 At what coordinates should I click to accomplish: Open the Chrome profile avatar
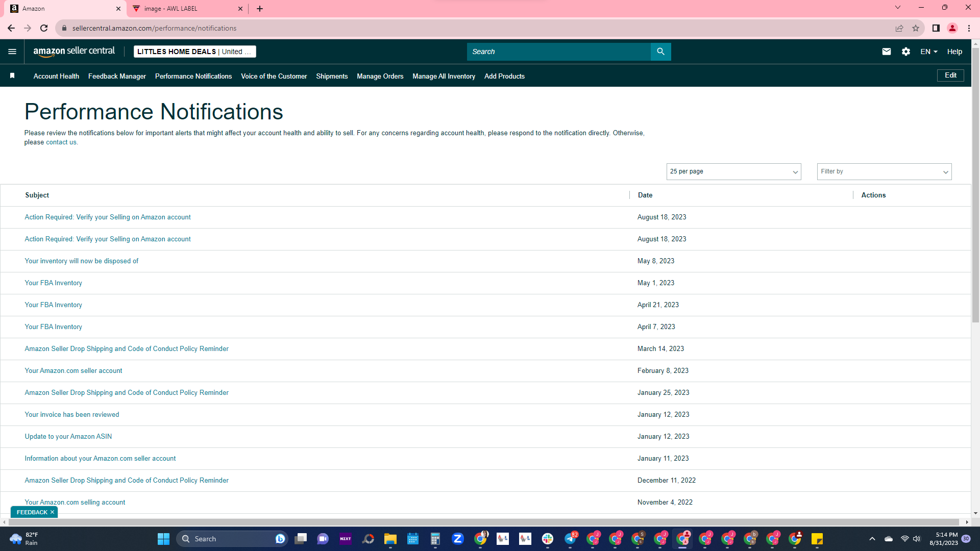[x=952, y=28]
